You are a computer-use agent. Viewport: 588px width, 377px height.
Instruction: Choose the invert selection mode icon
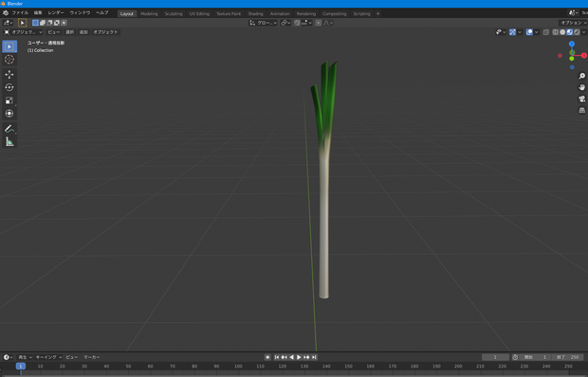[57, 23]
